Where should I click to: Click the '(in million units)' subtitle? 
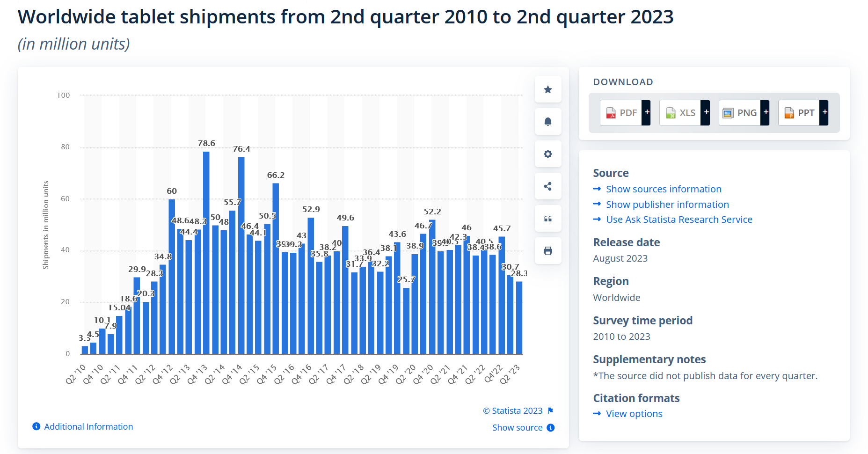coord(74,44)
